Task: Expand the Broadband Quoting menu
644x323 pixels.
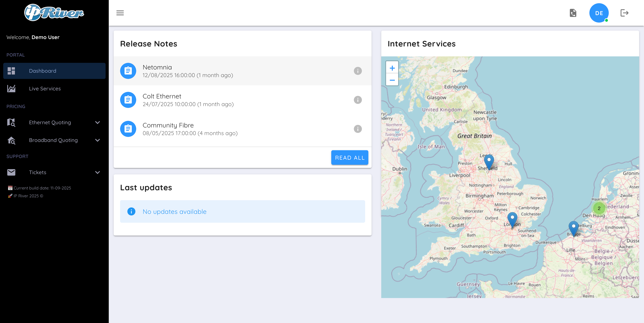Action: point(98,140)
